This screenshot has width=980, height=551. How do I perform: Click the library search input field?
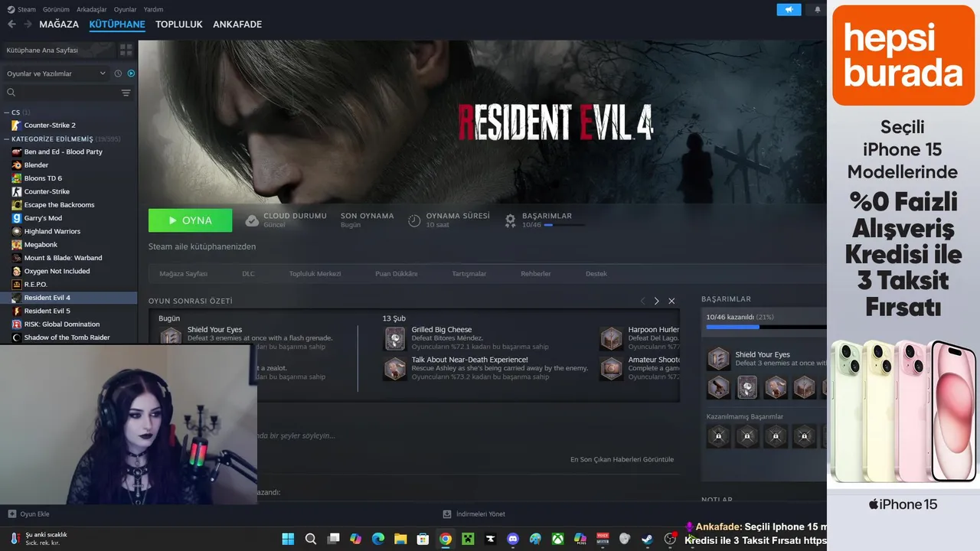(x=67, y=93)
